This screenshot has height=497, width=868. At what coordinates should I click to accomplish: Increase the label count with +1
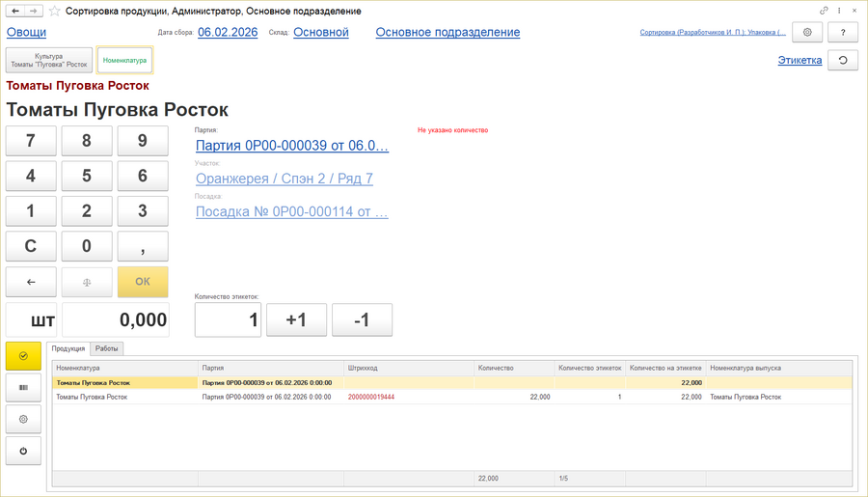pyautogui.click(x=296, y=319)
